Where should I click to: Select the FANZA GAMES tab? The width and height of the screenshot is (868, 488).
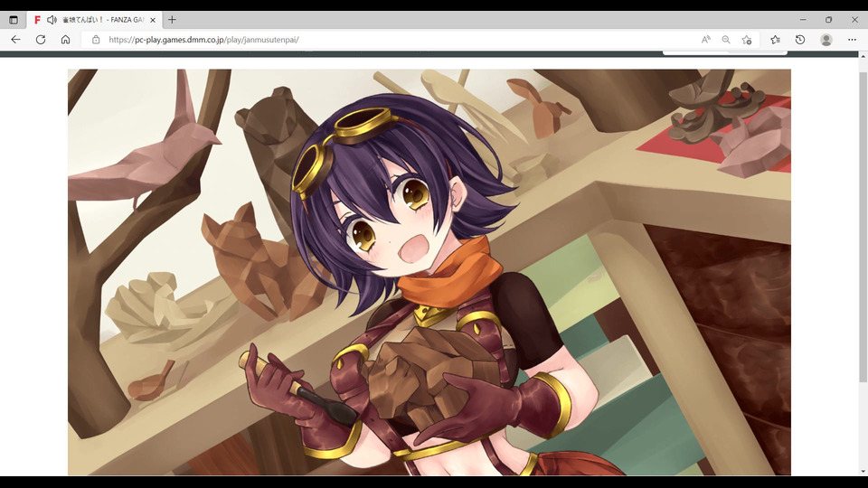tap(95, 20)
